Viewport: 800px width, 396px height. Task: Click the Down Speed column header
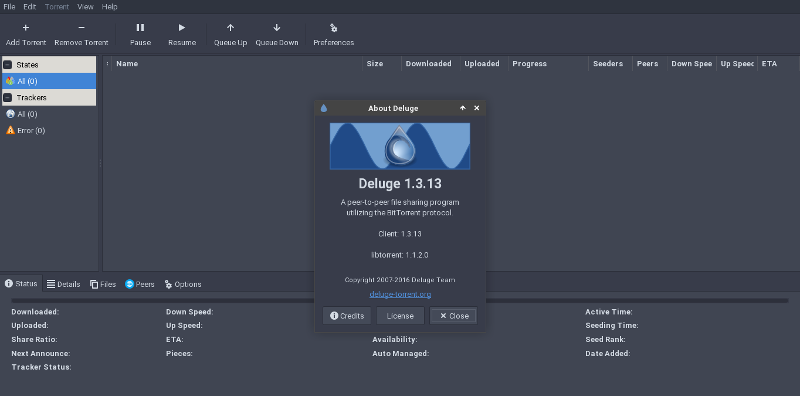(x=692, y=64)
